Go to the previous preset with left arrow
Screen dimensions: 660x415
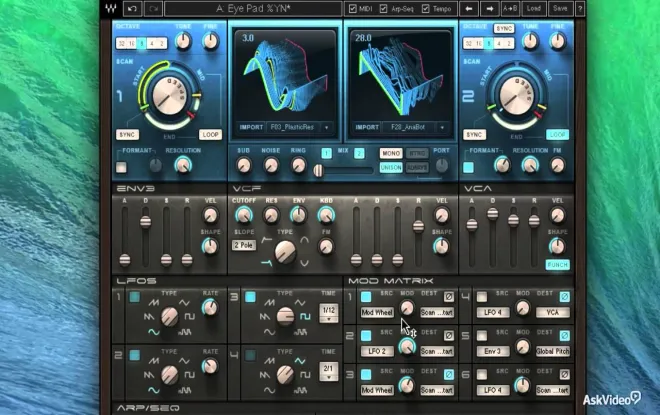click(468, 8)
